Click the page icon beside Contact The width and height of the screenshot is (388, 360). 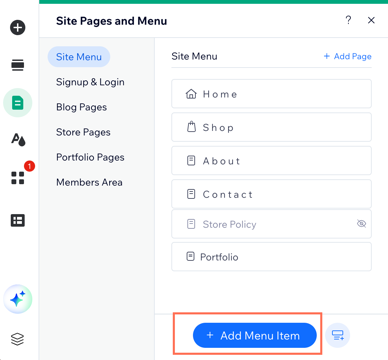[x=191, y=194]
